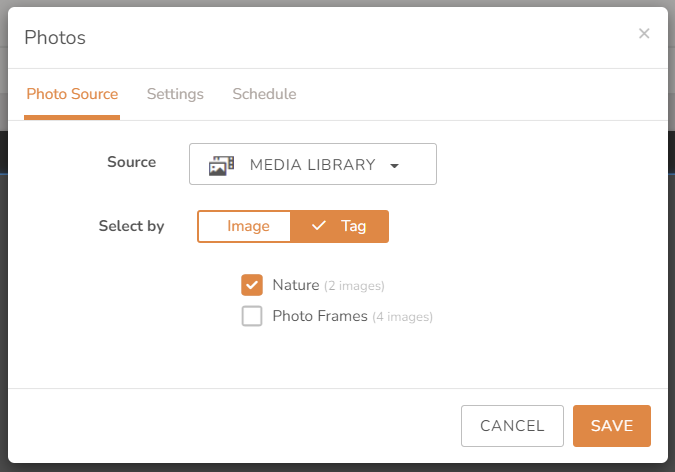This screenshot has width=675, height=472.
Task: Open the MEDIA LIBRARY source combo box
Action: pos(313,164)
